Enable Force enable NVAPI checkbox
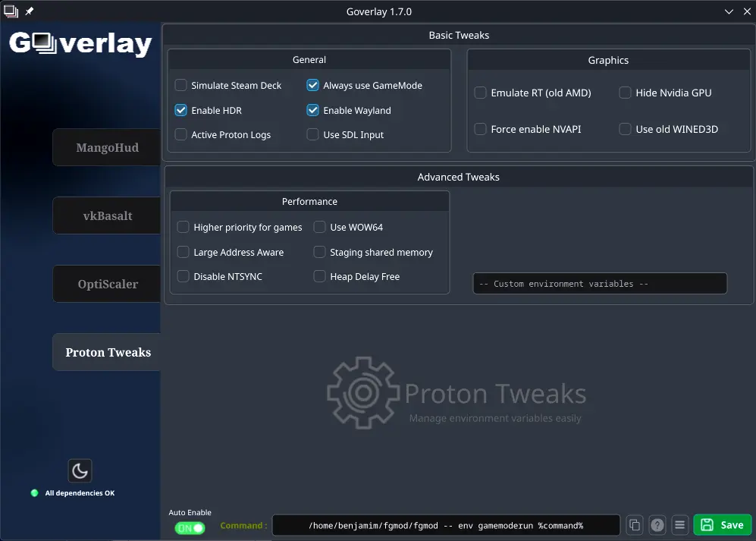The image size is (756, 541). (481, 130)
